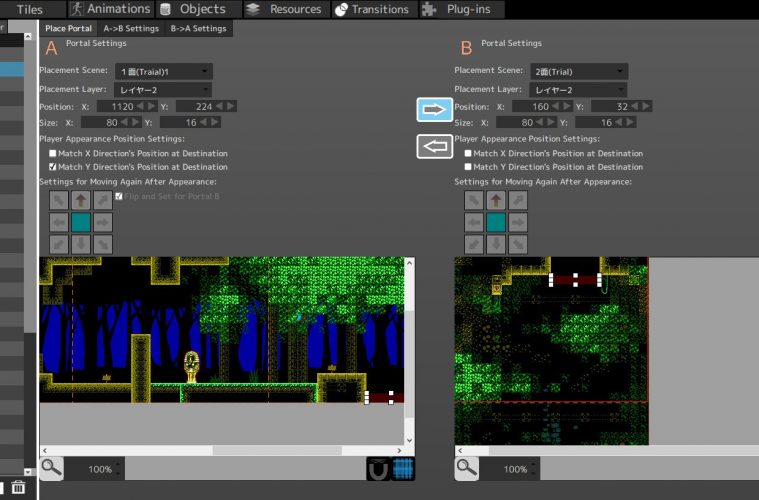Select up direction arrow for Portal B
The width and height of the screenshot is (759, 500).
[496, 200]
